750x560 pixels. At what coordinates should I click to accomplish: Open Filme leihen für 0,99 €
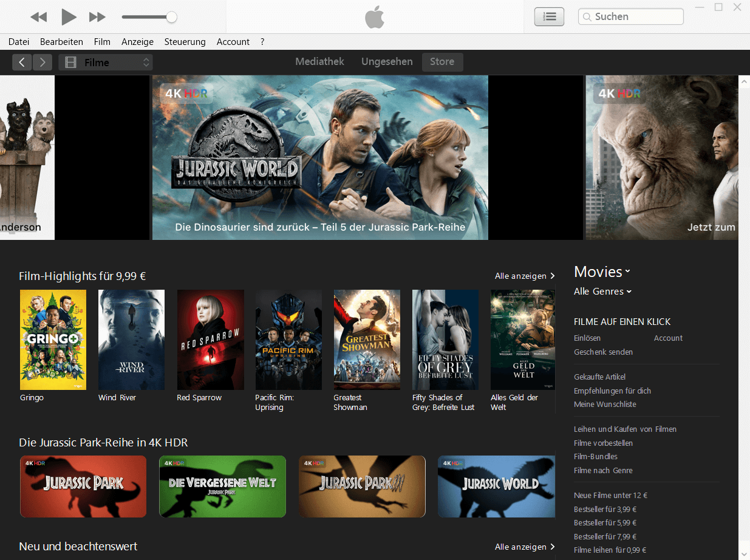(x=610, y=550)
